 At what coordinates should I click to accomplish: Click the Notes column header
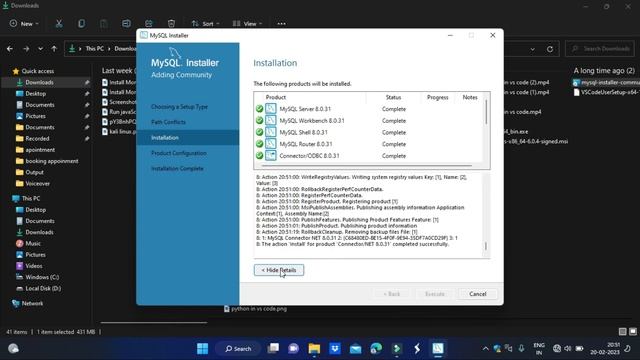[470, 97]
